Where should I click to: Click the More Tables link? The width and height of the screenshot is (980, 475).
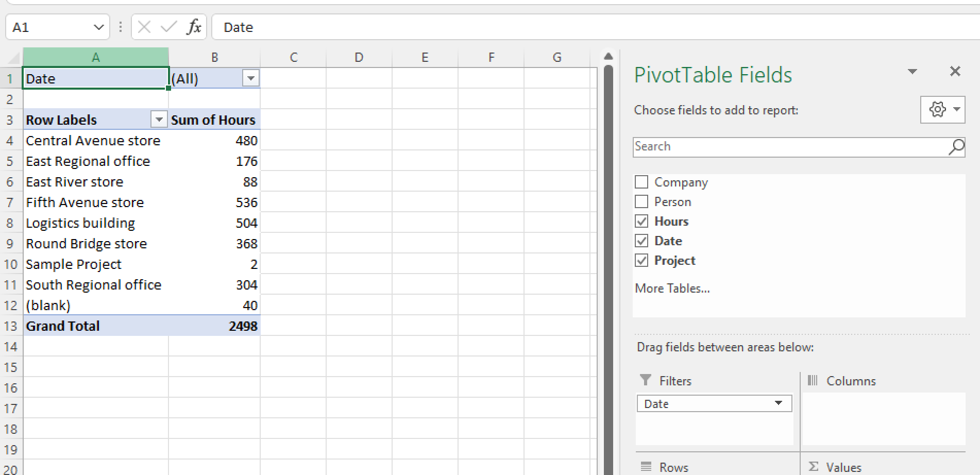(672, 288)
